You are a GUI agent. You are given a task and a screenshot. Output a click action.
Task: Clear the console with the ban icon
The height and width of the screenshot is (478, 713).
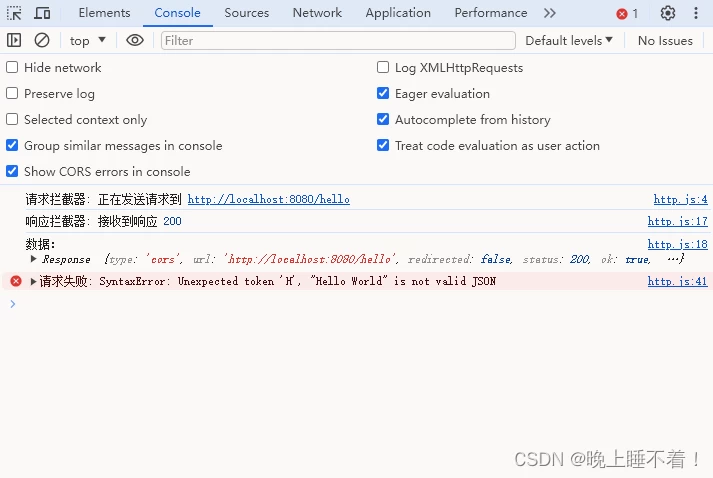[42, 40]
